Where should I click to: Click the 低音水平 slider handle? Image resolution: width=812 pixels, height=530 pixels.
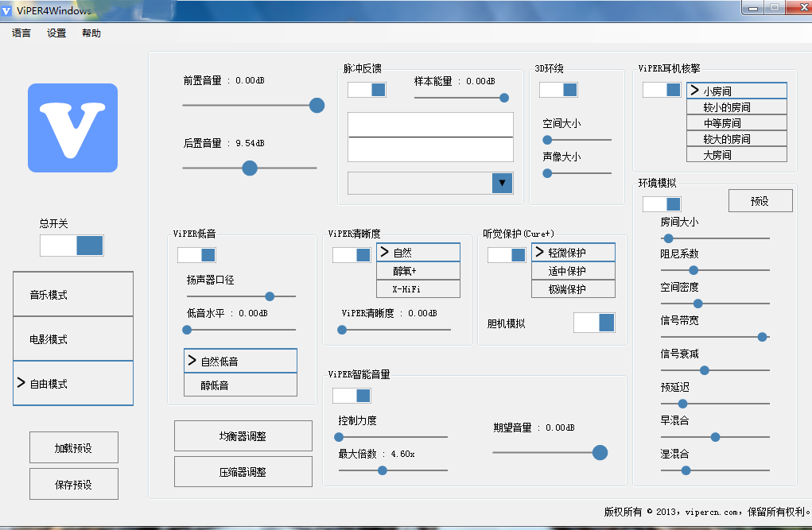pyautogui.click(x=187, y=330)
